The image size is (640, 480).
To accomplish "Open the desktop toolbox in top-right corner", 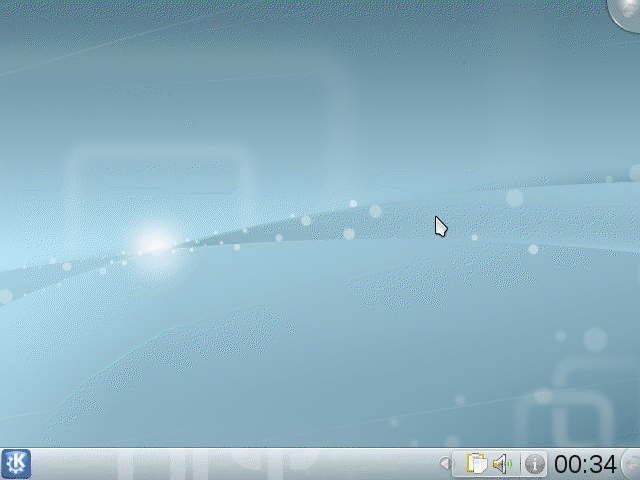I will click(628, 10).
